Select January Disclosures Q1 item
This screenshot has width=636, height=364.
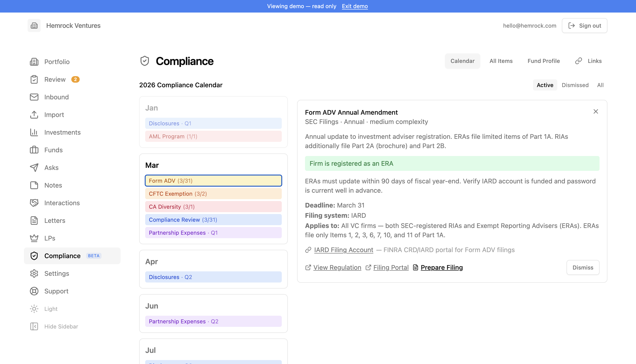pos(213,123)
